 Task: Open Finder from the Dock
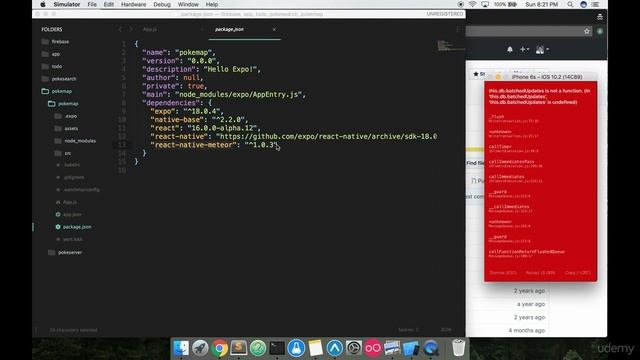click(x=181, y=348)
